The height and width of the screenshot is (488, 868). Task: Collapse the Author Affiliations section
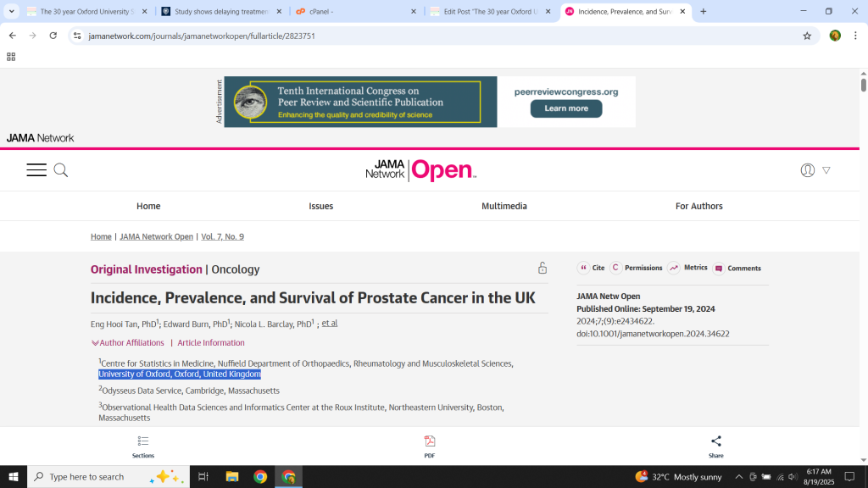coord(127,343)
